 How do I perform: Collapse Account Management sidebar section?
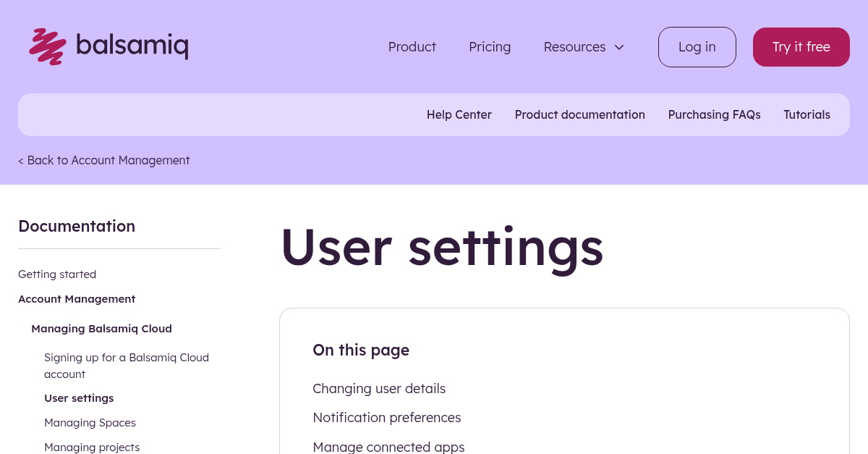[x=77, y=299]
